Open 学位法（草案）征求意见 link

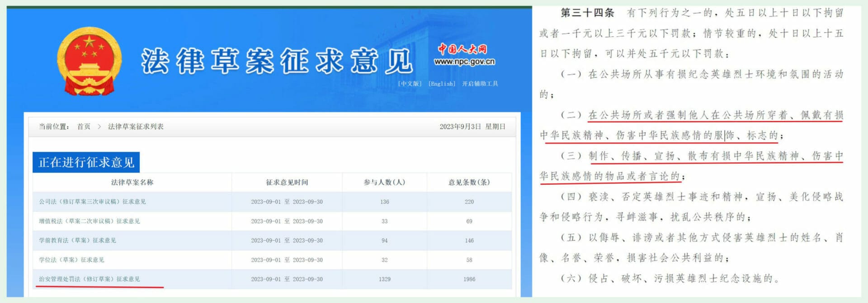coord(71,260)
